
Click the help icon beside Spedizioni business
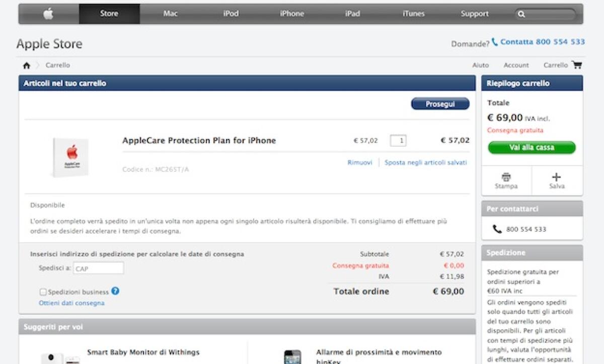click(115, 291)
